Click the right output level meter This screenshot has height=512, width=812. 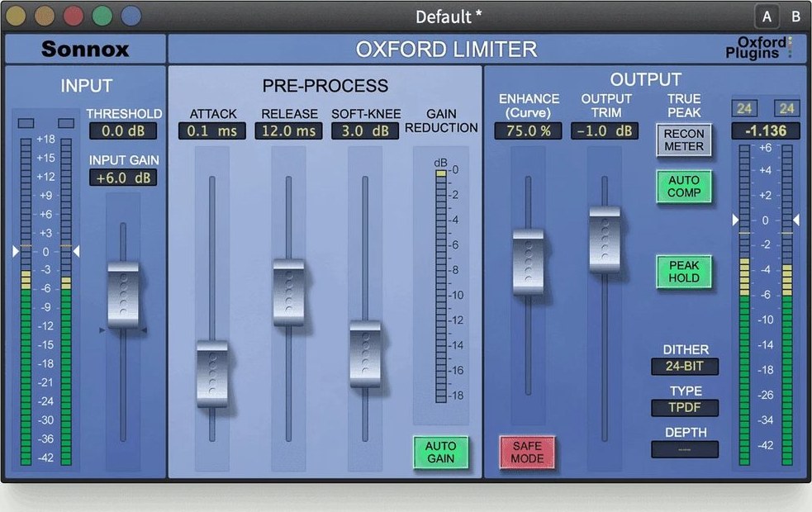tap(786, 306)
